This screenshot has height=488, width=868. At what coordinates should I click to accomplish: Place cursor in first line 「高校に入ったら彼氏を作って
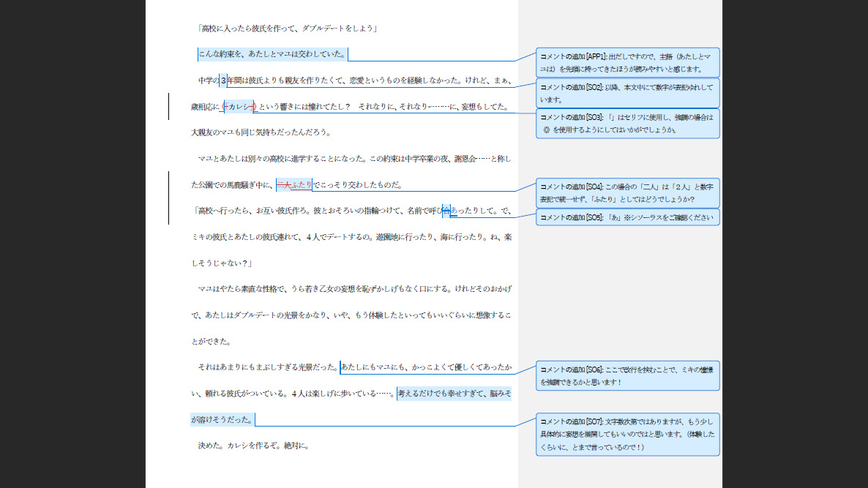(x=287, y=29)
